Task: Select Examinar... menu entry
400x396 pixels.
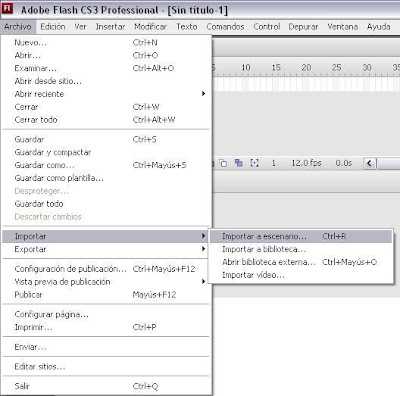Action: coord(107,68)
